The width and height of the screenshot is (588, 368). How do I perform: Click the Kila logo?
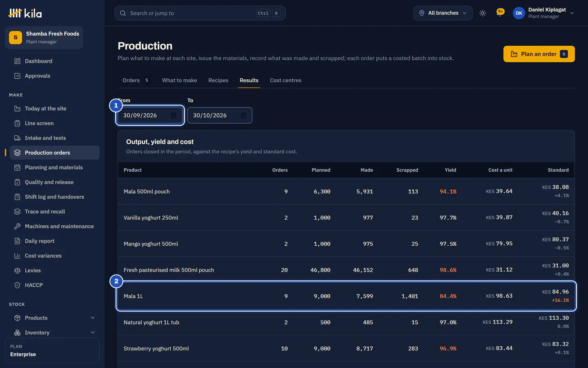pos(25,13)
